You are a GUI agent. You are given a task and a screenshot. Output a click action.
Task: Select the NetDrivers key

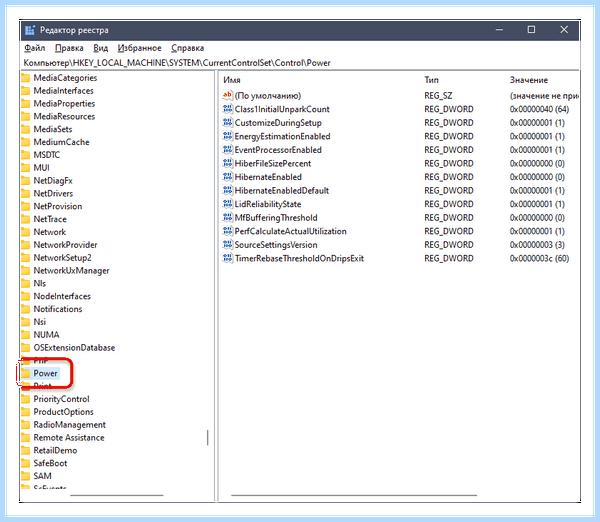[53, 194]
